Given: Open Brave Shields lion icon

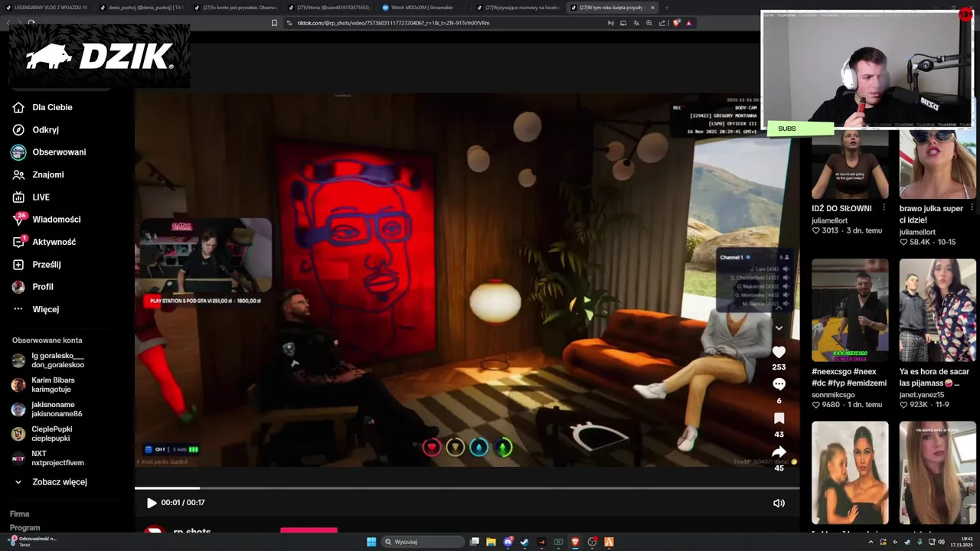Looking at the screenshot, I should click(x=676, y=23).
